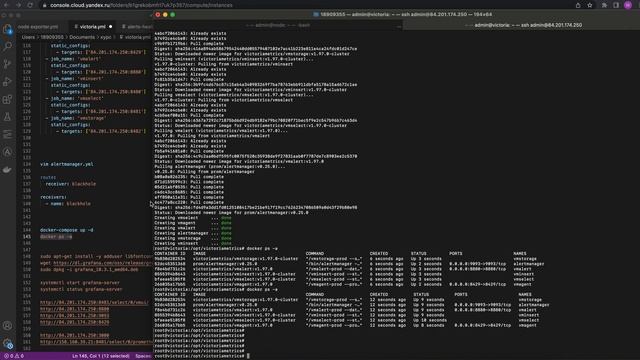
Task: Open the dl.grafana.com wget link on line 149
Action: click(x=102, y=263)
